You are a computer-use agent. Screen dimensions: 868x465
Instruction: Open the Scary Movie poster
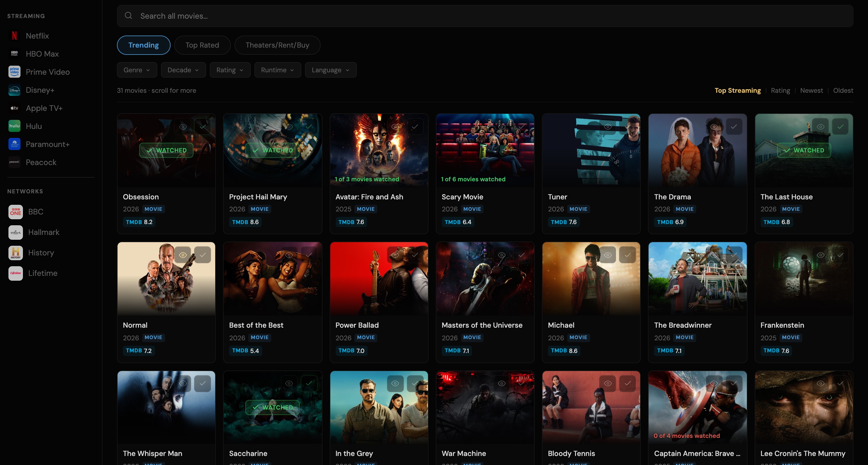pos(485,151)
